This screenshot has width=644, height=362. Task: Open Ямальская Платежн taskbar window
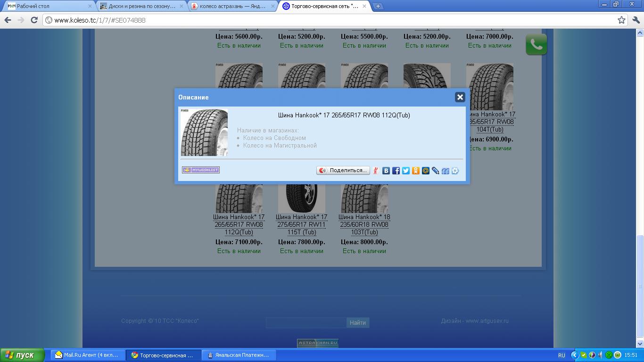(x=239, y=355)
